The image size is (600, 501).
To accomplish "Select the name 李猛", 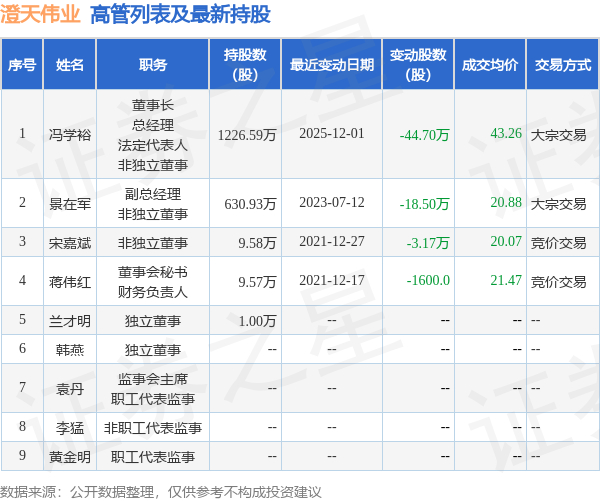I will point(70,428).
